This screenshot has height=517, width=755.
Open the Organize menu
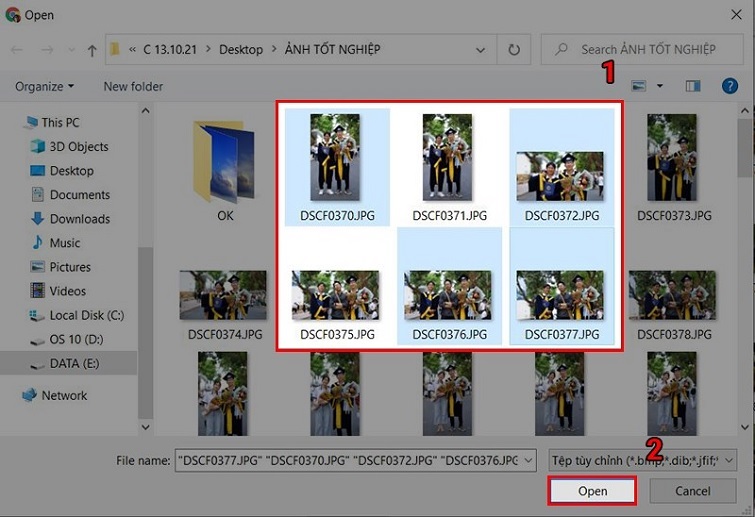tap(44, 86)
